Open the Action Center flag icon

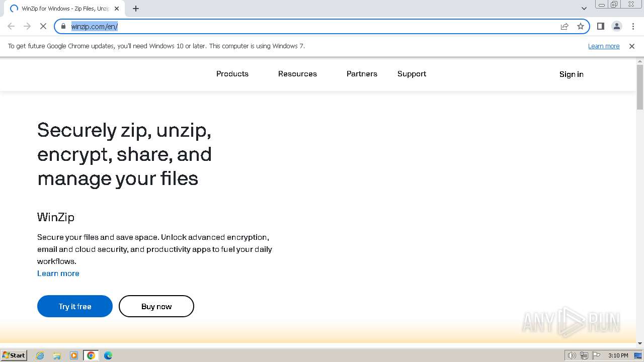(596, 355)
